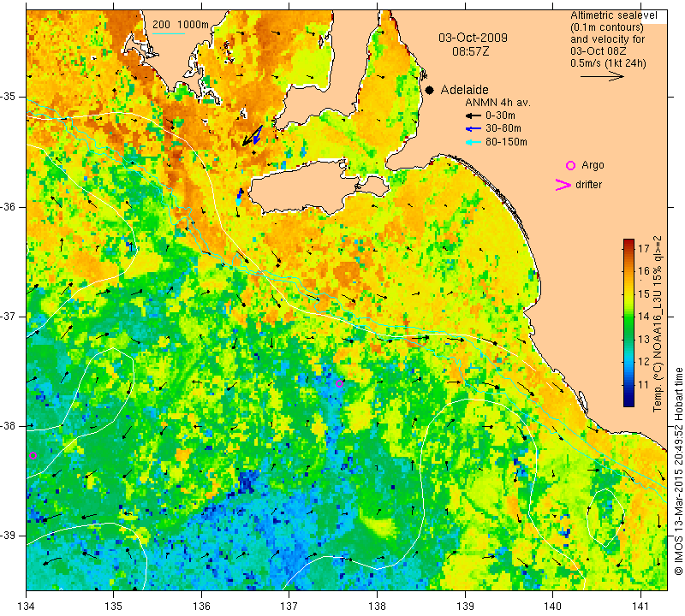Click the temperature color bar
The image size is (685, 616).
[628, 323]
